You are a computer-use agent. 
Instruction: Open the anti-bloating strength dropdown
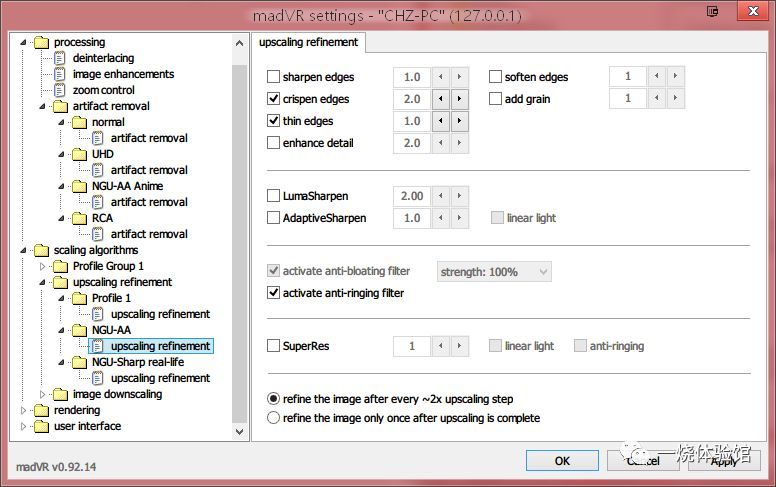tap(494, 272)
